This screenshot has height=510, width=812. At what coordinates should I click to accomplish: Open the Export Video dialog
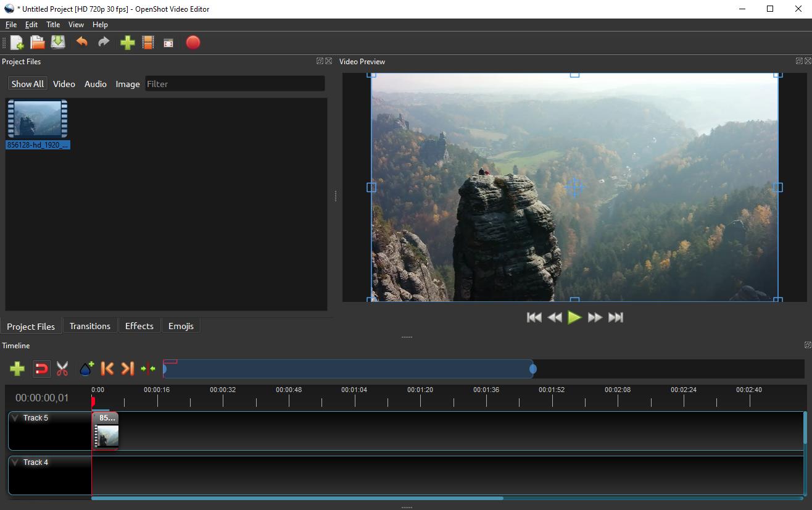point(193,42)
